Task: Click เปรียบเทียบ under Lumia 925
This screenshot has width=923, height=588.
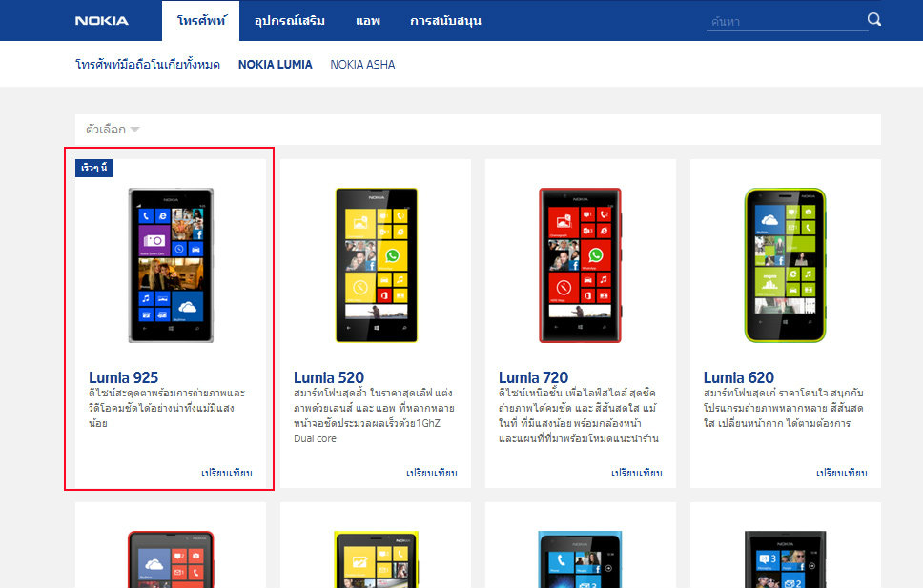Action: [227, 473]
